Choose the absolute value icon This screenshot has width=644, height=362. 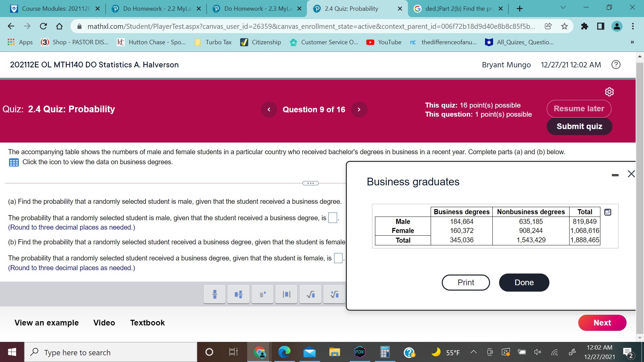286,294
